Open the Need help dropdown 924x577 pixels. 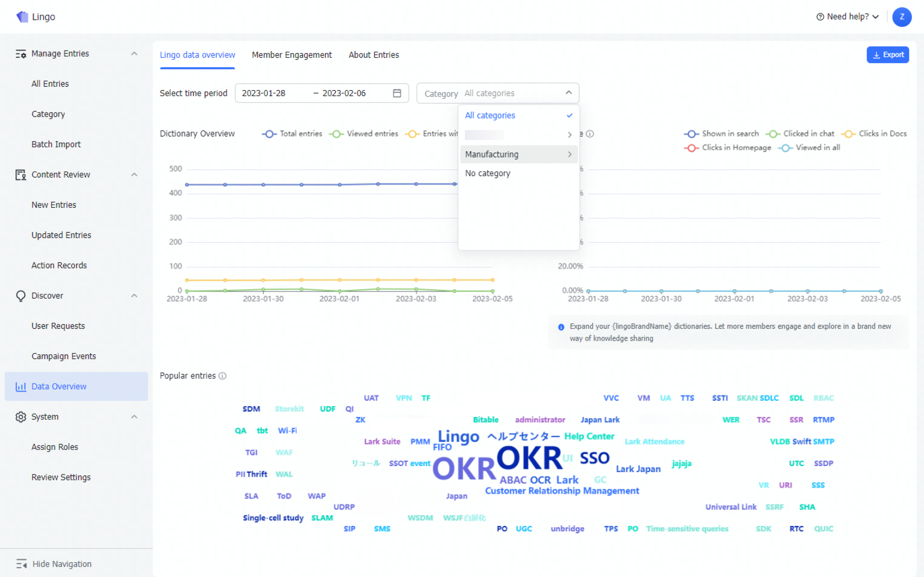[848, 17]
